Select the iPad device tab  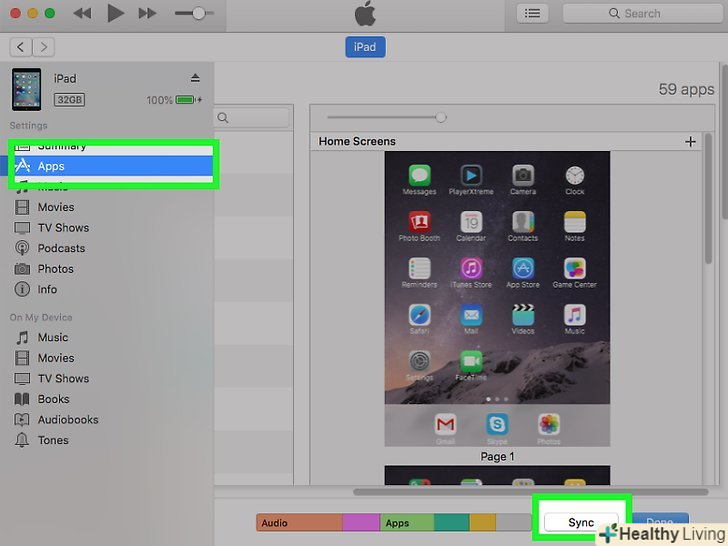coord(365,47)
